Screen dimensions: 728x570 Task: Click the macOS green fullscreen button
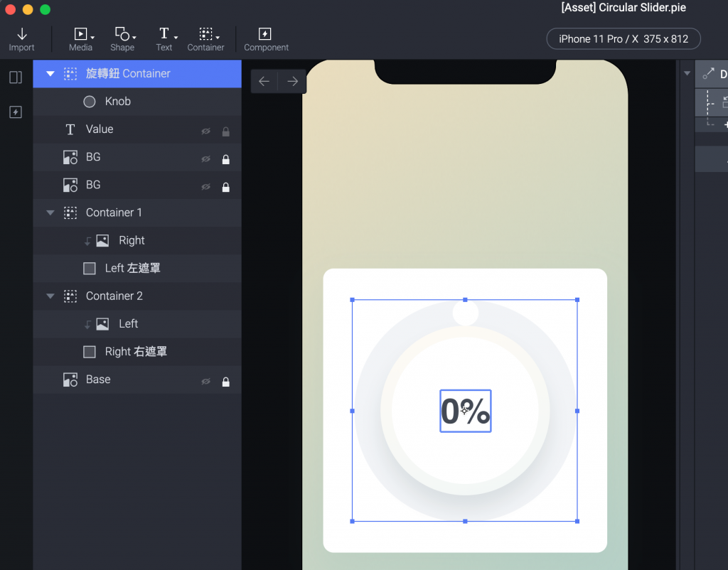tap(45, 9)
